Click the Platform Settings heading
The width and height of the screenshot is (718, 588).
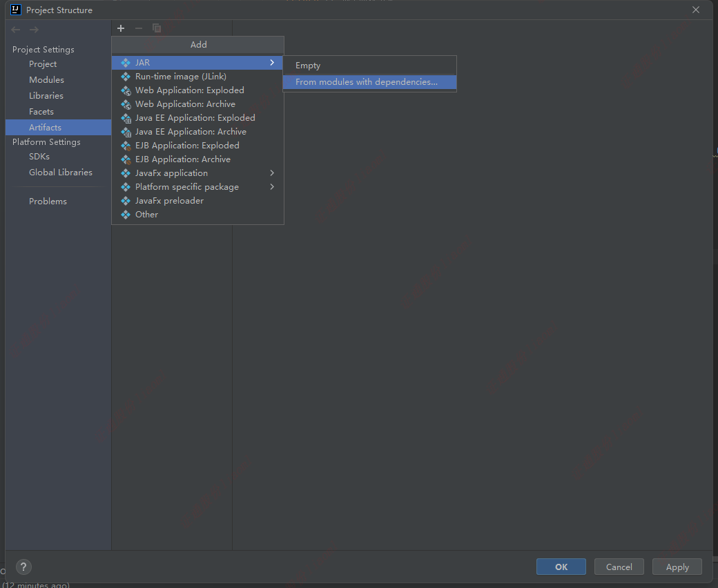(x=46, y=142)
